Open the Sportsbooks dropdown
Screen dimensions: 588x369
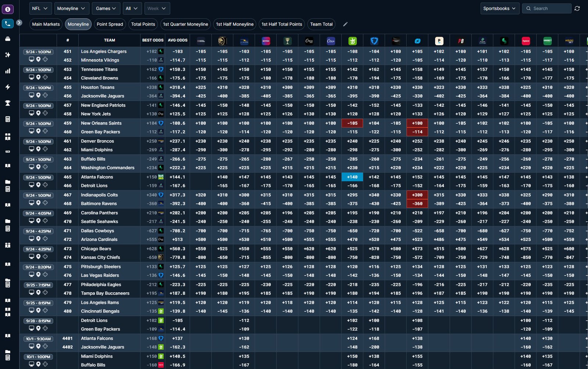coord(499,8)
